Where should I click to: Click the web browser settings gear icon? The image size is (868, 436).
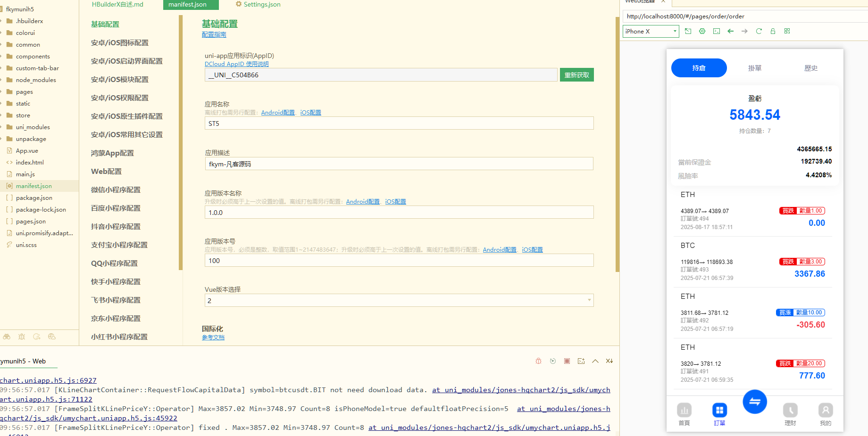pos(702,31)
